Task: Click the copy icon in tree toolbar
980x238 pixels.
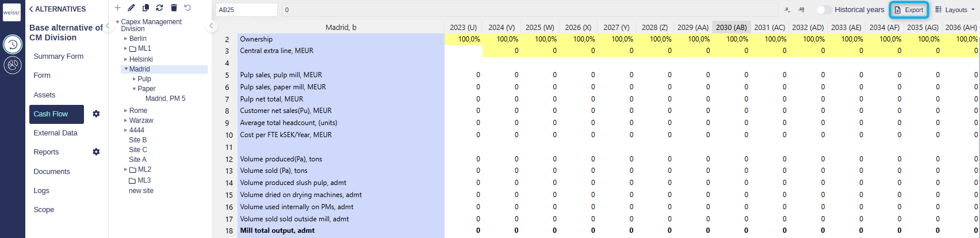Action: [146, 8]
